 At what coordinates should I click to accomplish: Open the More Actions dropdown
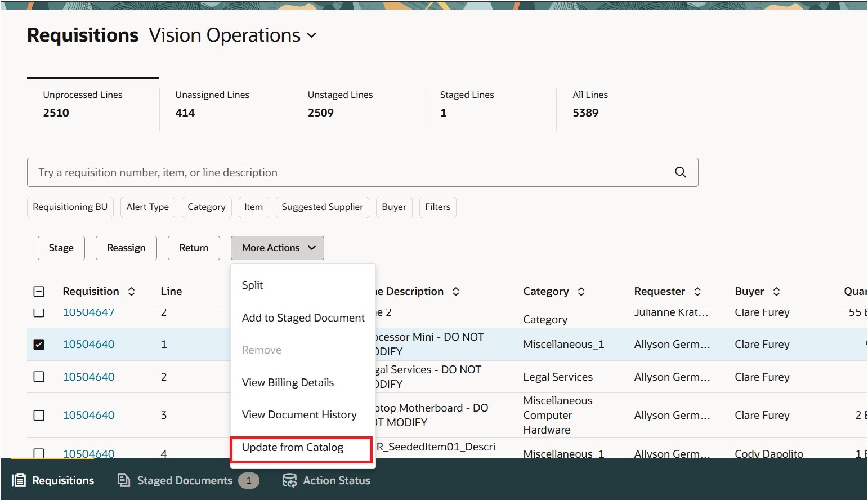(x=277, y=248)
